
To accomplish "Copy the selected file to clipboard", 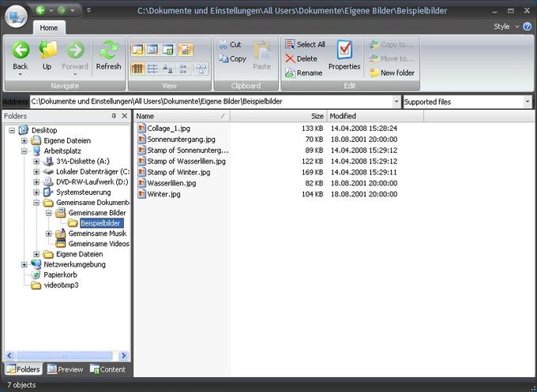I will coord(232,59).
